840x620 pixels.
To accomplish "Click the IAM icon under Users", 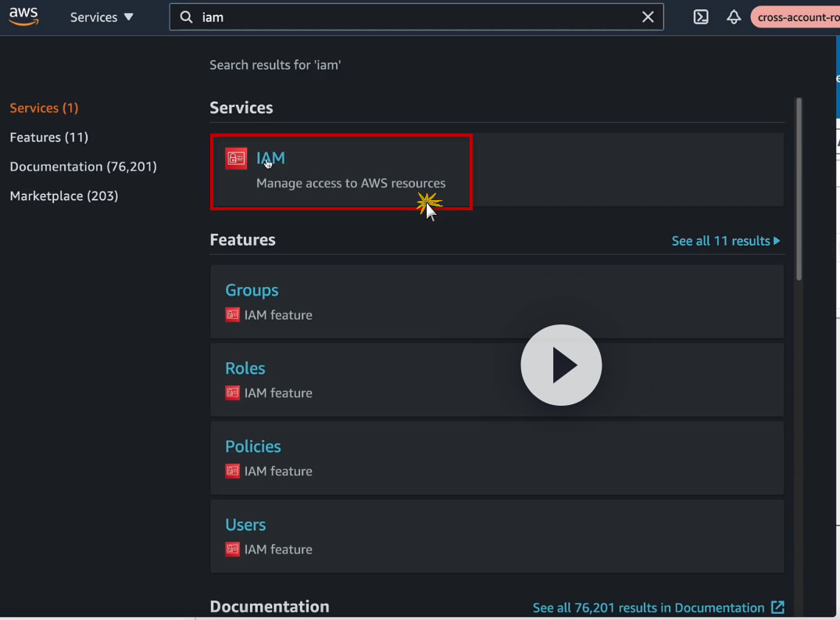I will pos(233,550).
